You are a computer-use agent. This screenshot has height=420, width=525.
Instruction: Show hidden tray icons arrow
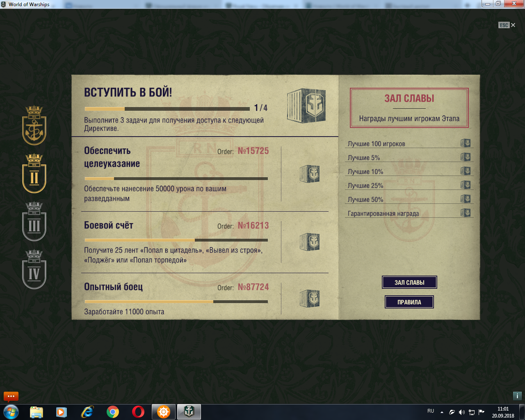click(442, 412)
